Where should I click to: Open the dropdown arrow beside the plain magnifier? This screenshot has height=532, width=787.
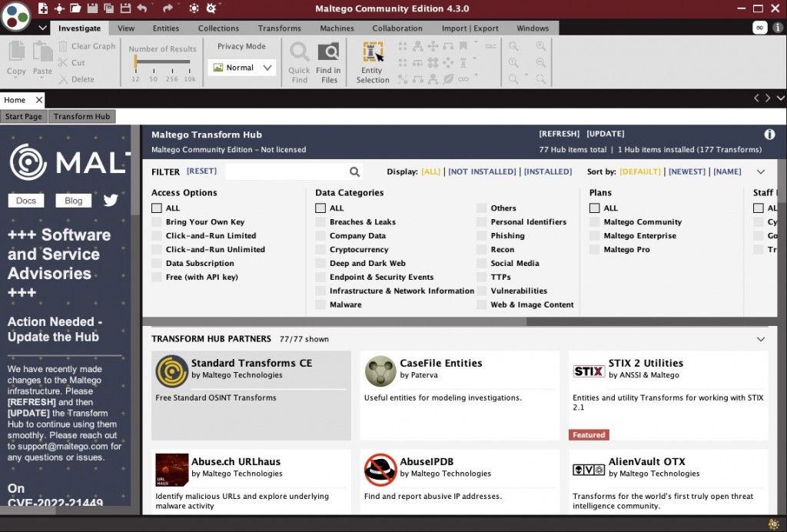pos(526,75)
